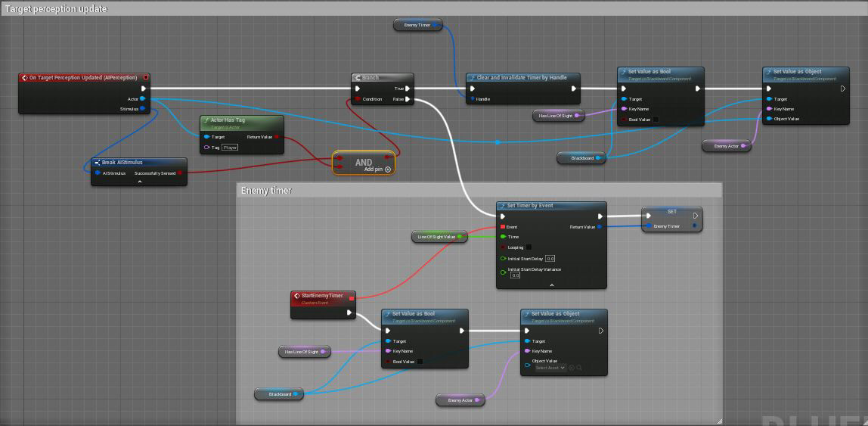Click the red delegate pin on StartEnemyTimer event
868x426 pixels.
[352, 299]
